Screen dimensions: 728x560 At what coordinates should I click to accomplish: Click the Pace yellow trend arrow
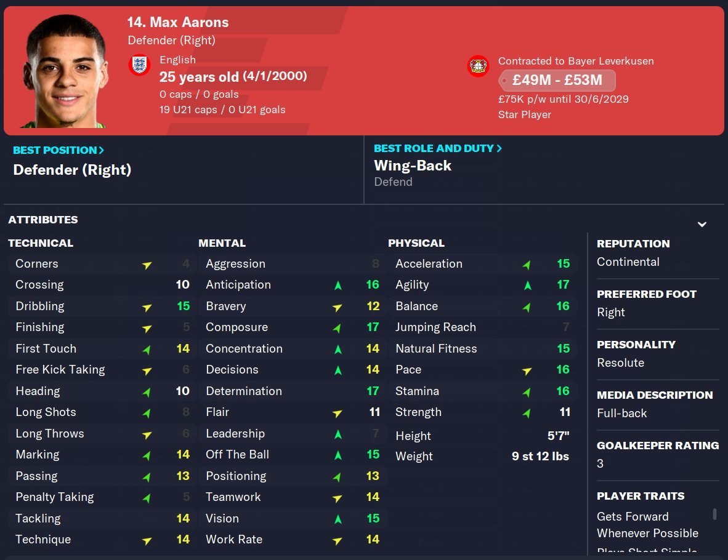point(527,370)
